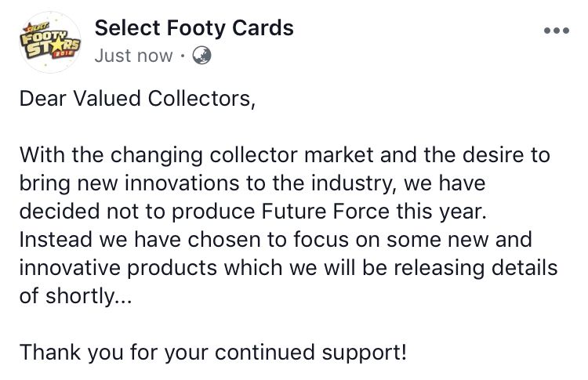588x380 pixels.
Task: Open the Just now timestamp link
Action: coord(133,56)
